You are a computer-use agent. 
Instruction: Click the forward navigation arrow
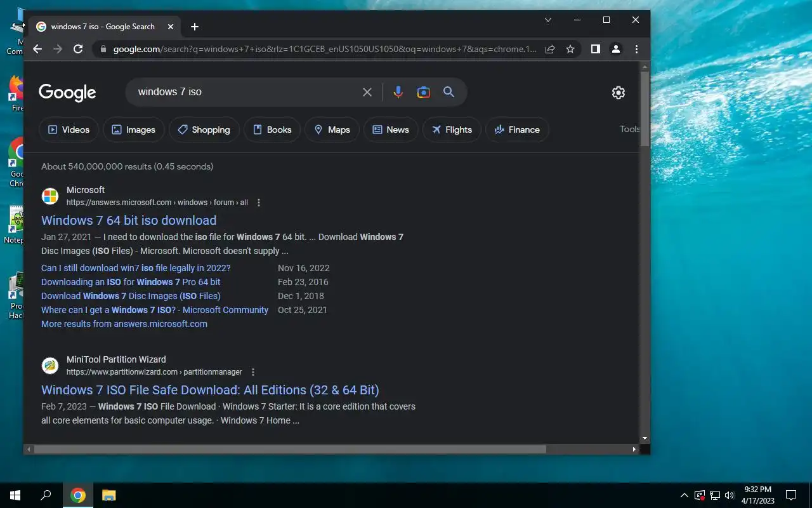coord(58,49)
